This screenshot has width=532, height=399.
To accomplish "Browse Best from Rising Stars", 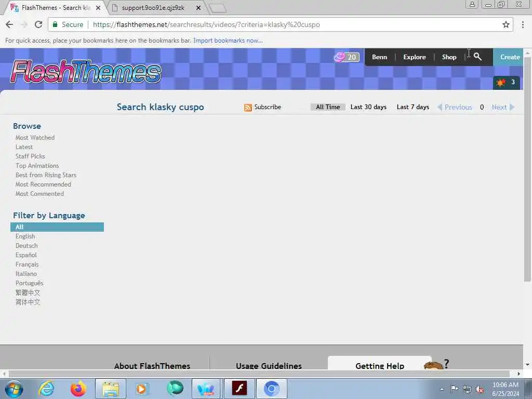I will [46, 175].
